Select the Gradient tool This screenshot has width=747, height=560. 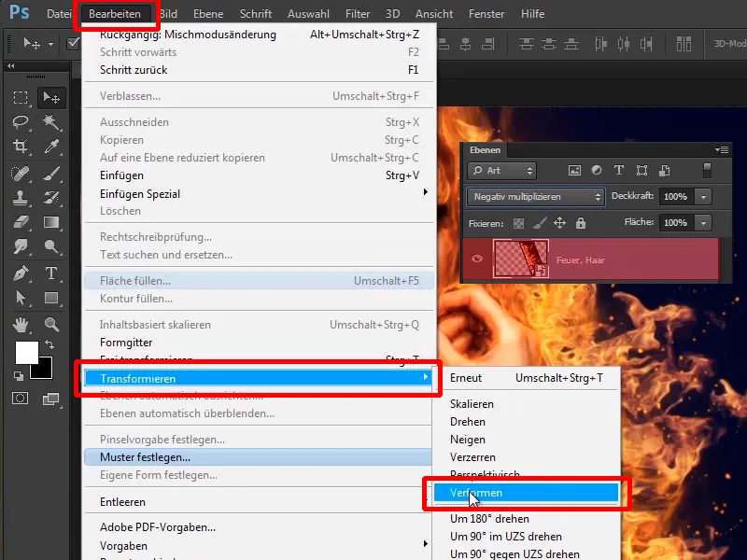tap(51, 222)
